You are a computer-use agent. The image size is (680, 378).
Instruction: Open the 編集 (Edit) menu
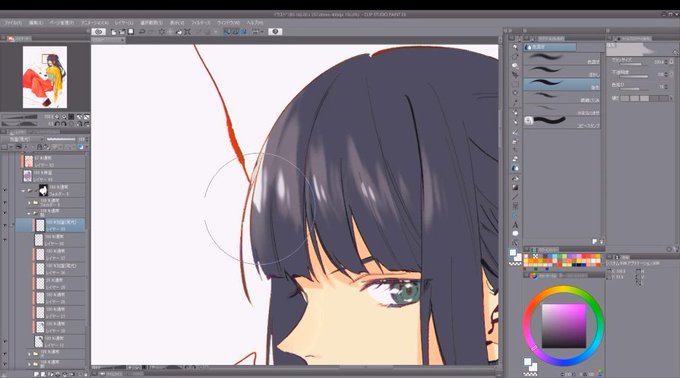point(36,23)
